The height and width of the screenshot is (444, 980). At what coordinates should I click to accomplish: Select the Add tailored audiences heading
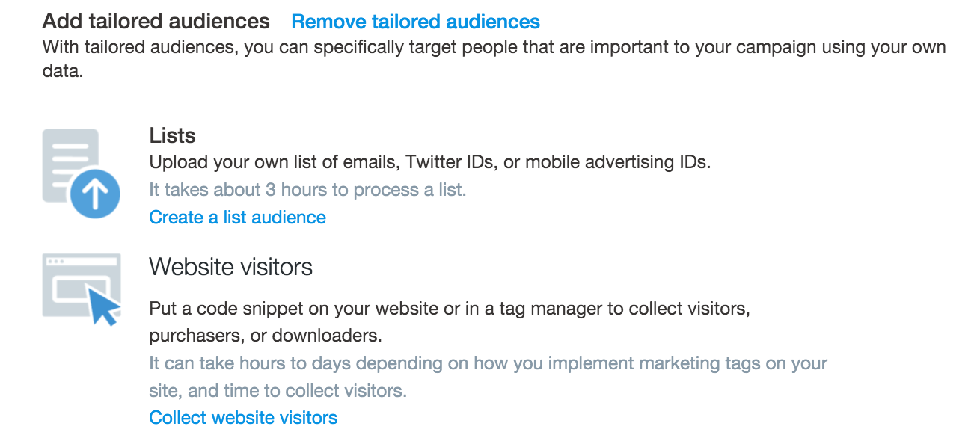pos(156,21)
